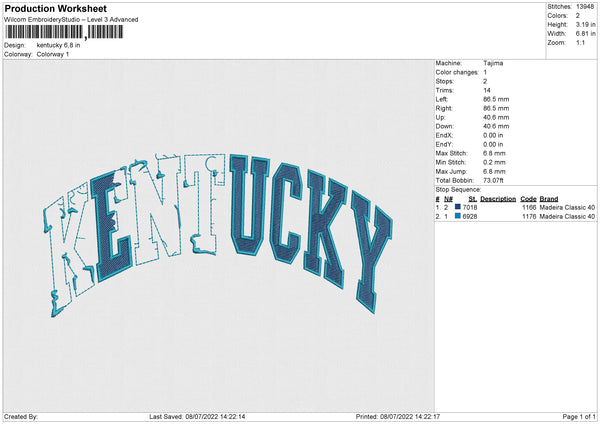Click the 'Last Saved' timestamp
600x424 pixels.
tap(197, 417)
